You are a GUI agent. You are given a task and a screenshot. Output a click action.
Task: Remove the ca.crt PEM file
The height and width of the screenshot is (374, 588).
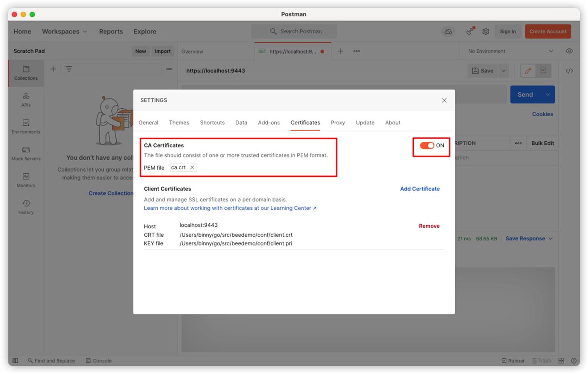point(192,167)
